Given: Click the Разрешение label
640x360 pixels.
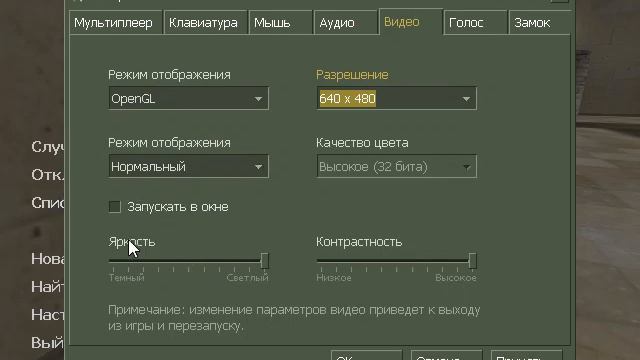Looking at the screenshot, I should click(x=352, y=75).
